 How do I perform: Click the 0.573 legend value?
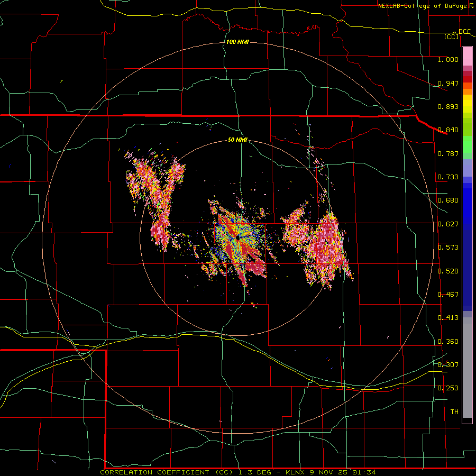coord(448,248)
